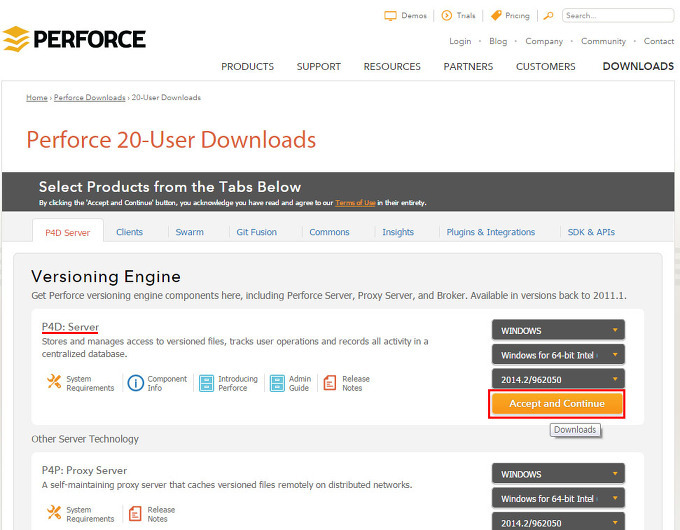Open P4P architecture dropdown Windows for 64-bit Intel

[558, 499]
